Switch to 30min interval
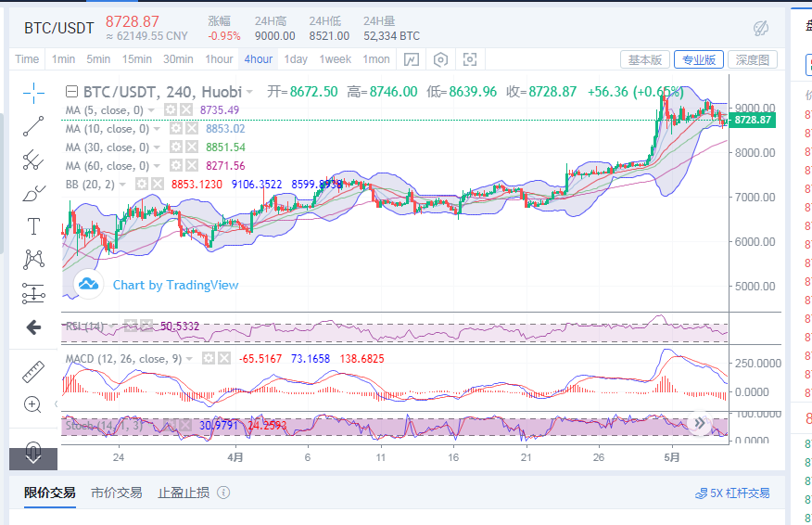This screenshot has width=812, height=525. pyautogui.click(x=178, y=59)
